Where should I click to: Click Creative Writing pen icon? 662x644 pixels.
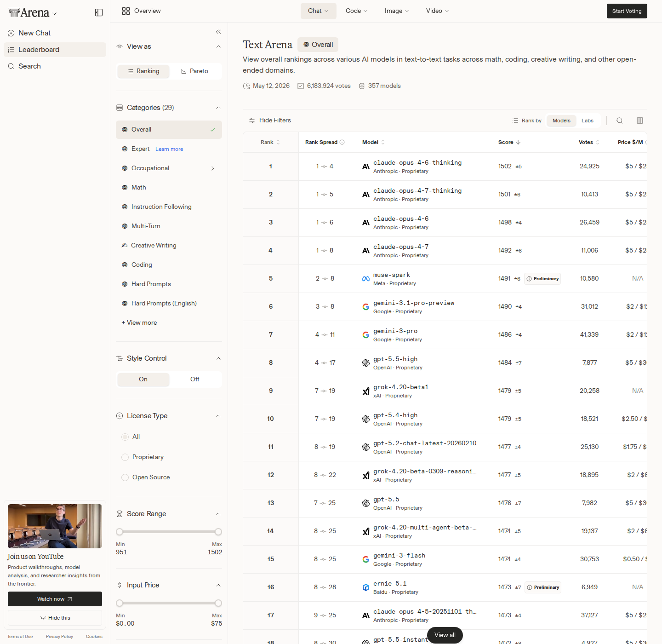(124, 245)
